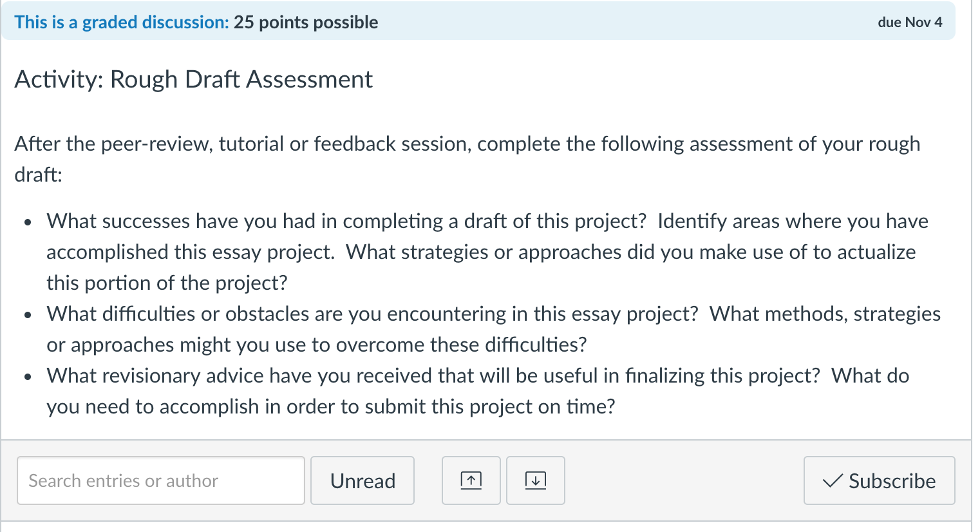Click the 'What revisionary advice' bullet text

478,391
